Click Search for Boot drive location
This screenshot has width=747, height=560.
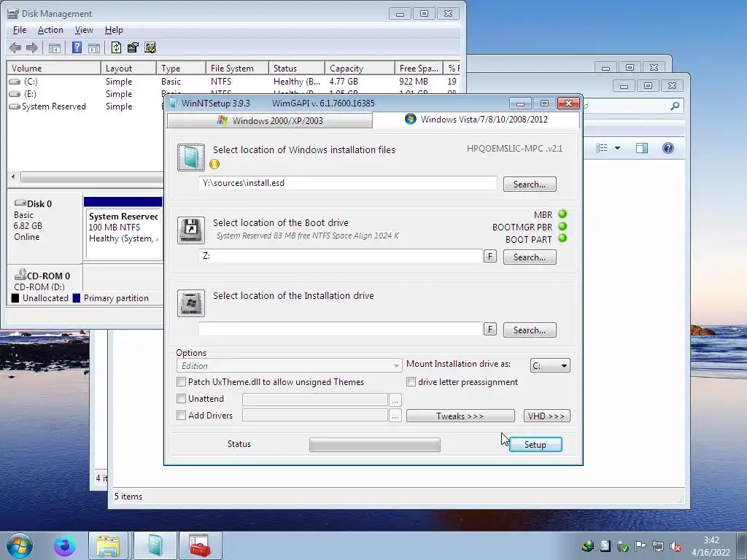530,257
